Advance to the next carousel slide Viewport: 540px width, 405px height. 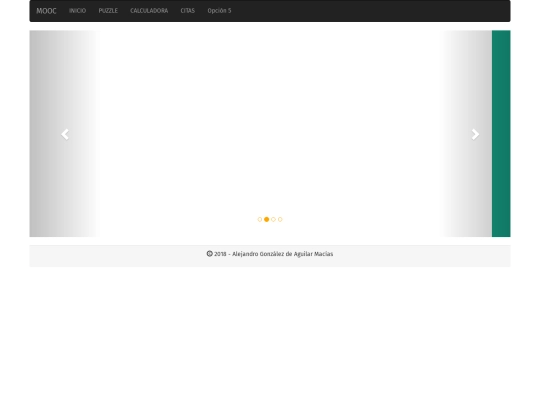pyautogui.click(x=475, y=134)
